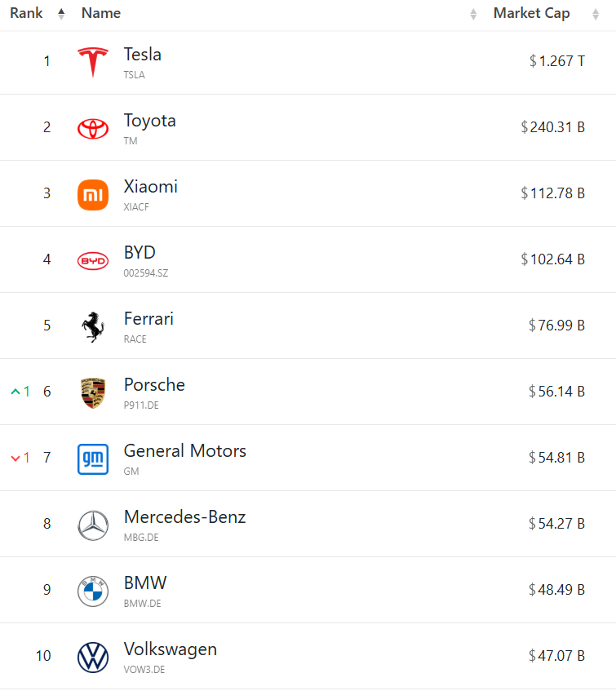
Task: Select the blue GM logo
Action: coord(93,459)
